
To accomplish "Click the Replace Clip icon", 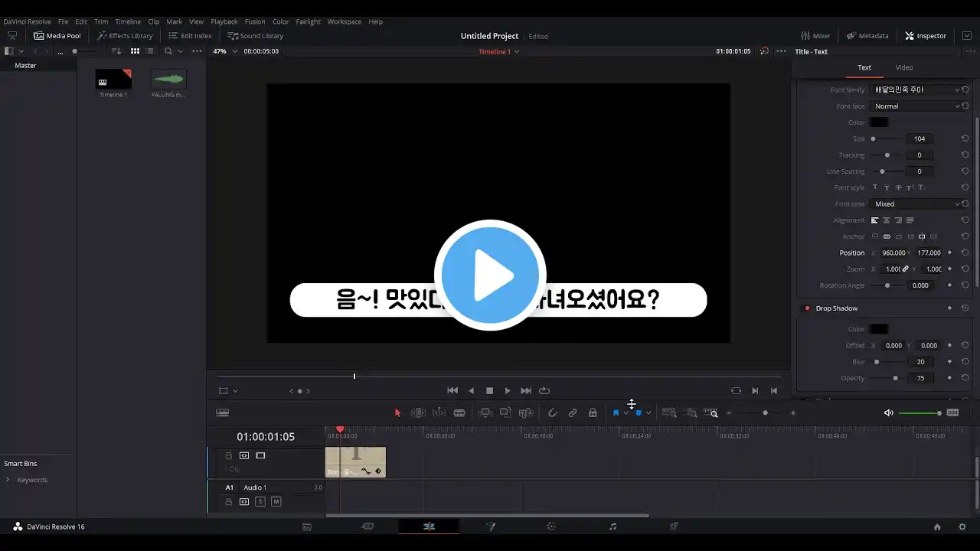I will pyautogui.click(x=525, y=412).
